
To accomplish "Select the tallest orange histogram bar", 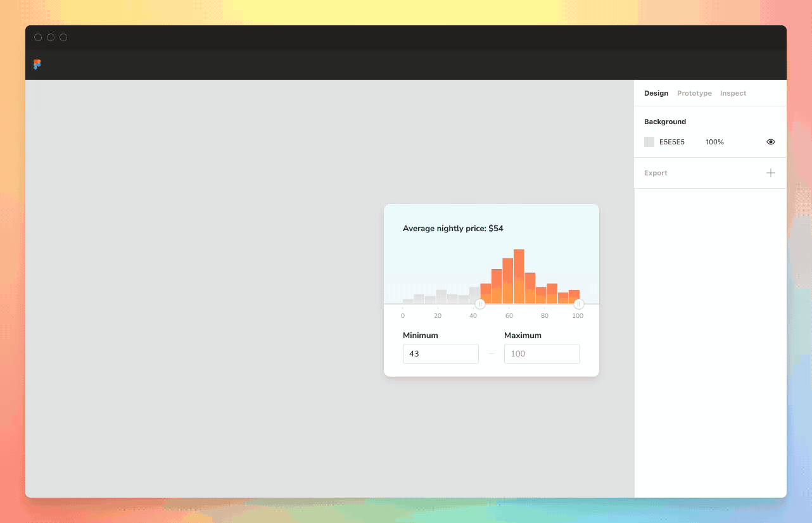I will tap(519, 276).
